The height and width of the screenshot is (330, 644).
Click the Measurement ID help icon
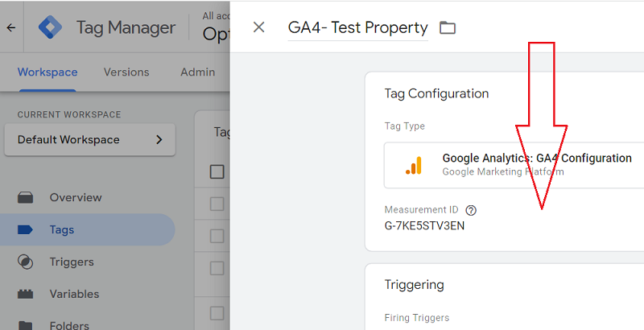[x=471, y=210]
